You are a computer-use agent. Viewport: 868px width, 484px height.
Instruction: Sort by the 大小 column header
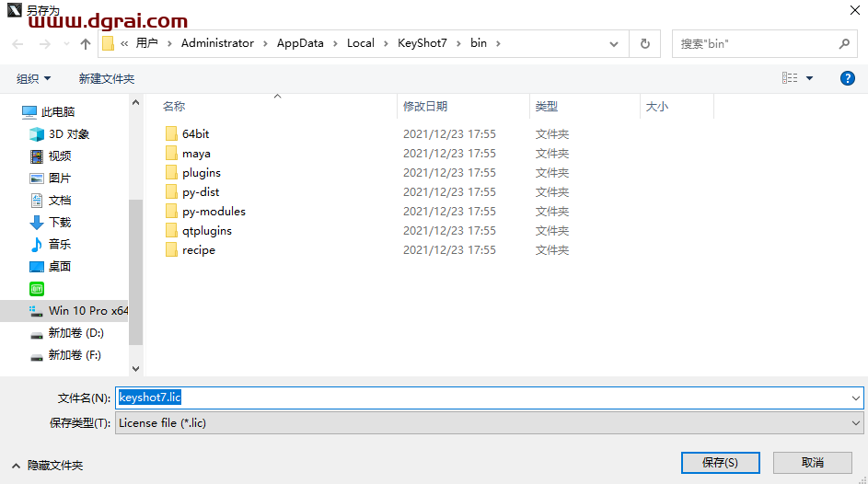tap(657, 106)
